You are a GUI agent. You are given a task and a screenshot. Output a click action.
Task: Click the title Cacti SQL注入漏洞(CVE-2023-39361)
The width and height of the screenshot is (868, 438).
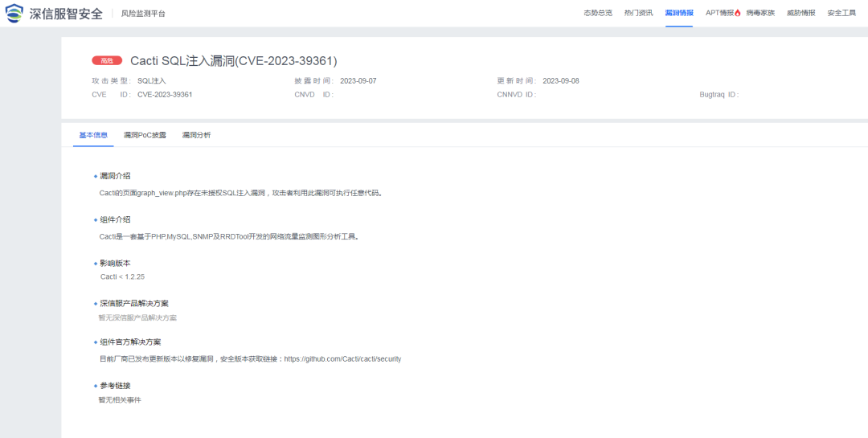click(x=234, y=61)
